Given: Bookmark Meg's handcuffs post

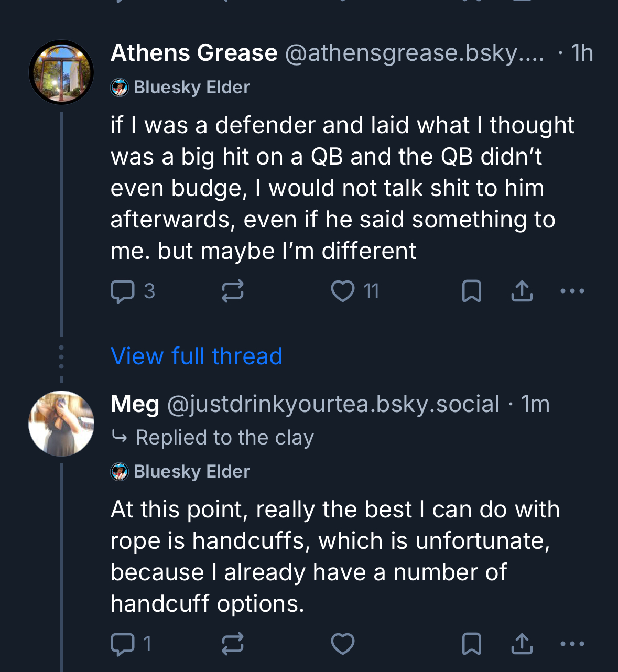Looking at the screenshot, I should [471, 644].
